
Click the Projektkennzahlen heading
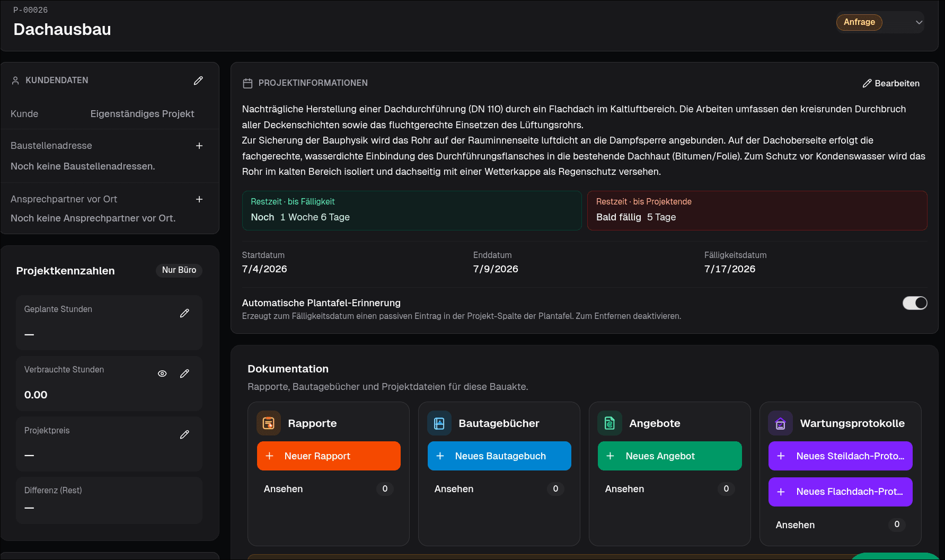point(65,271)
